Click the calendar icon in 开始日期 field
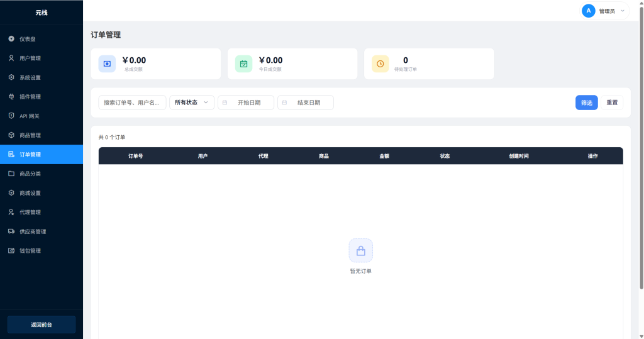This screenshot has height=339, width=644. click(x=225, y=103)
